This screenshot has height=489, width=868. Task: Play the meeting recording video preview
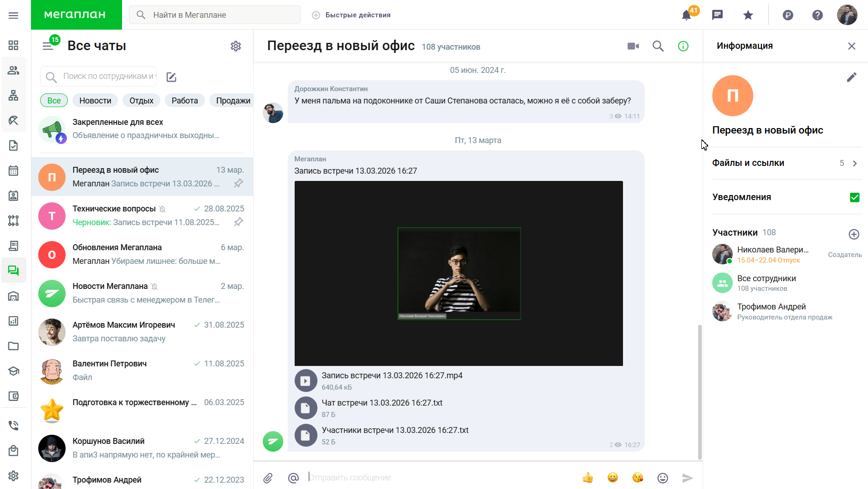[459, 273]
